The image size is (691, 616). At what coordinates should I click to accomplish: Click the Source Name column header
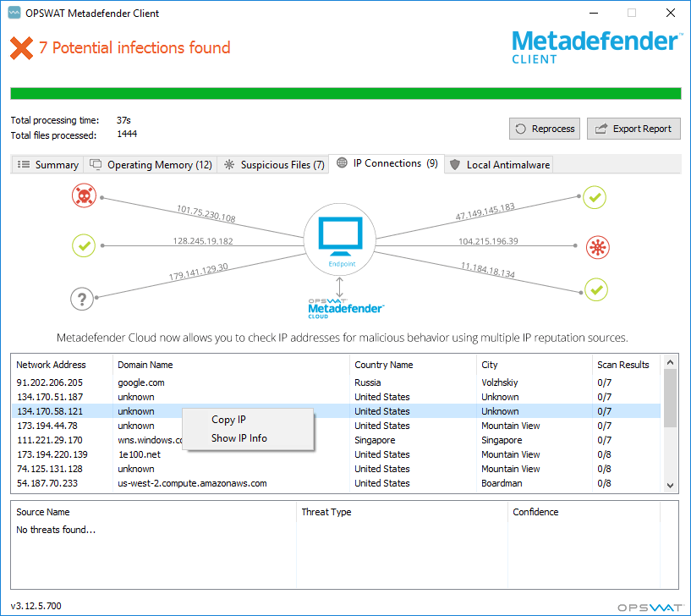click(x=153, y=512)
